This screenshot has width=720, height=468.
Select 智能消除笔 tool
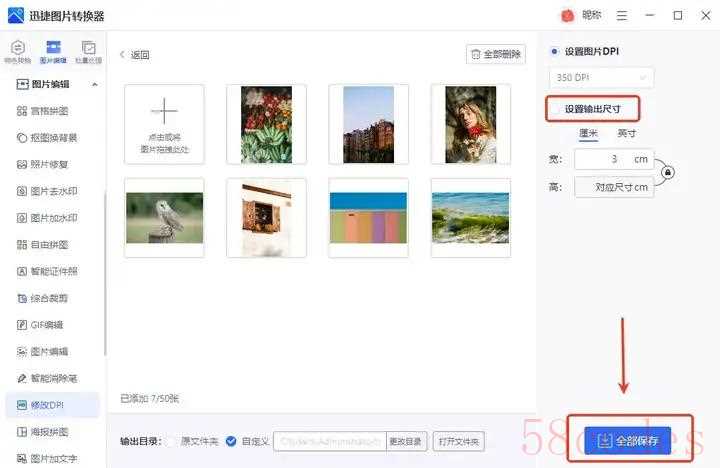click(47, 378)
